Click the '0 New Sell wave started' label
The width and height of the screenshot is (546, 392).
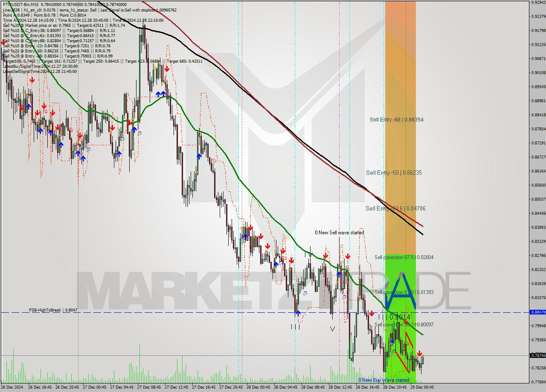point(340,233)
